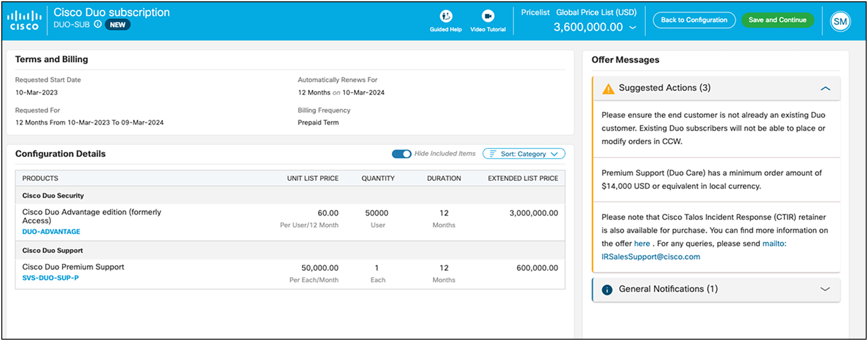This screenshot has height=341, width=868.
Task: Click the PRODUCTS column header
Action: pos(40,178)
